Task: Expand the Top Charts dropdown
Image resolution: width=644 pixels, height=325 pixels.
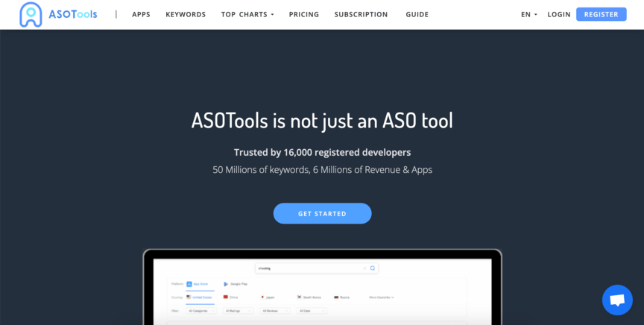Action: pyautogui.click(x=247, y=14)
